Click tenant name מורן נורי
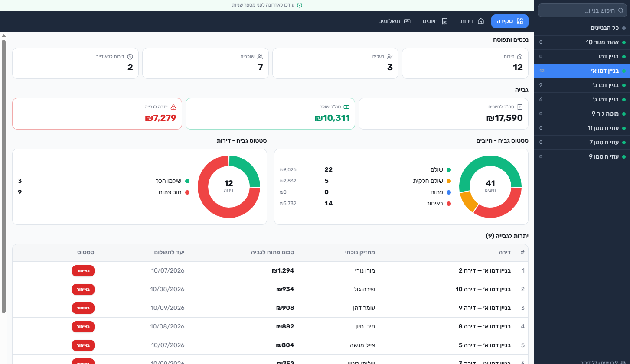 tap(365, 271)
